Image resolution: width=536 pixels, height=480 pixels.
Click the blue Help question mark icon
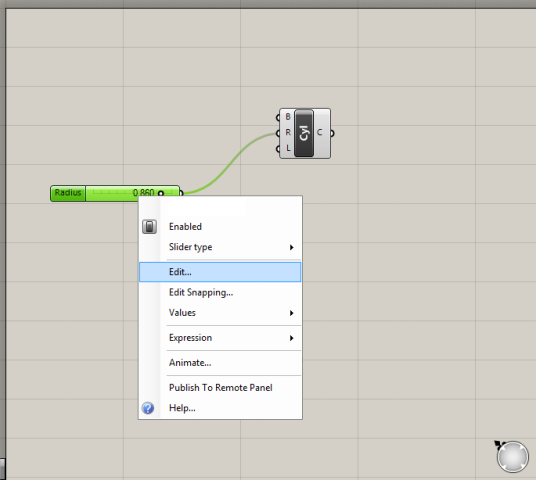148,408
